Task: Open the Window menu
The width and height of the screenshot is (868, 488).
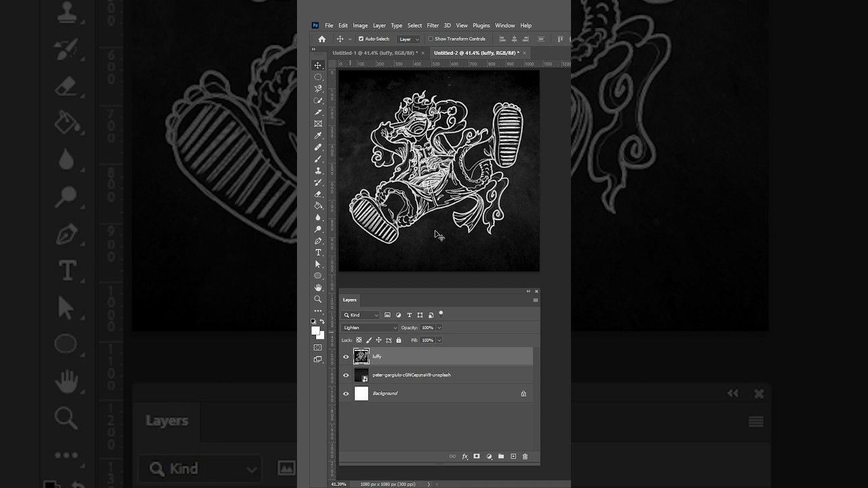Action: tap(505, 26)
